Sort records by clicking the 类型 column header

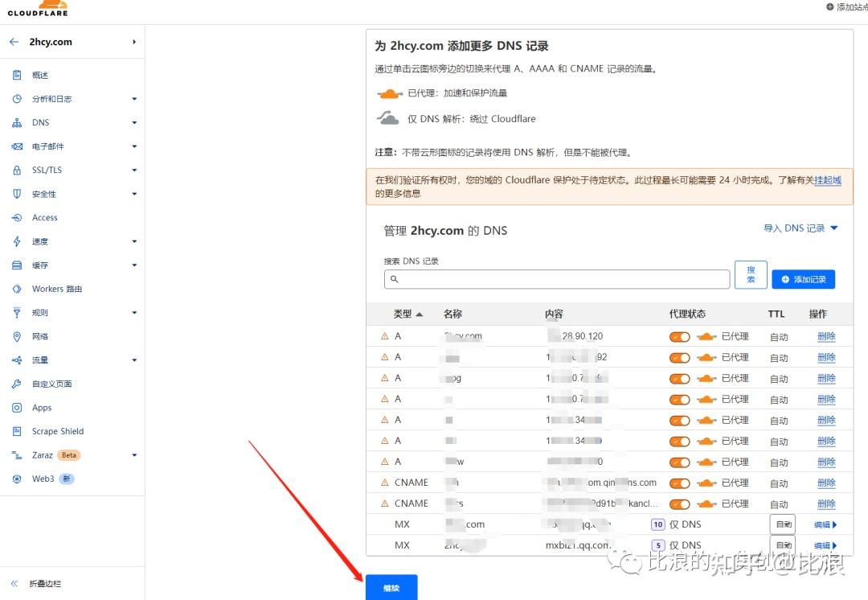coord(405,314)
